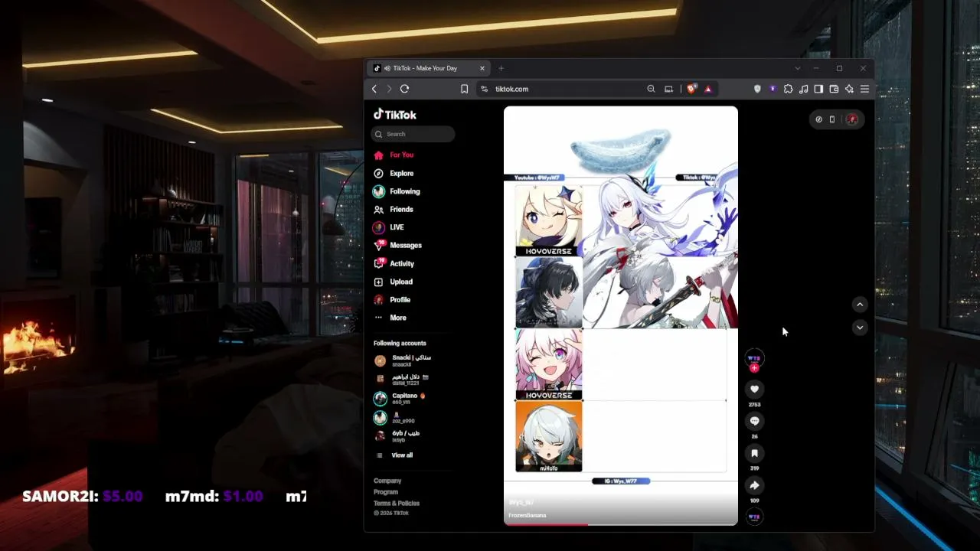Reload the TikTok page

click(404, 89)
